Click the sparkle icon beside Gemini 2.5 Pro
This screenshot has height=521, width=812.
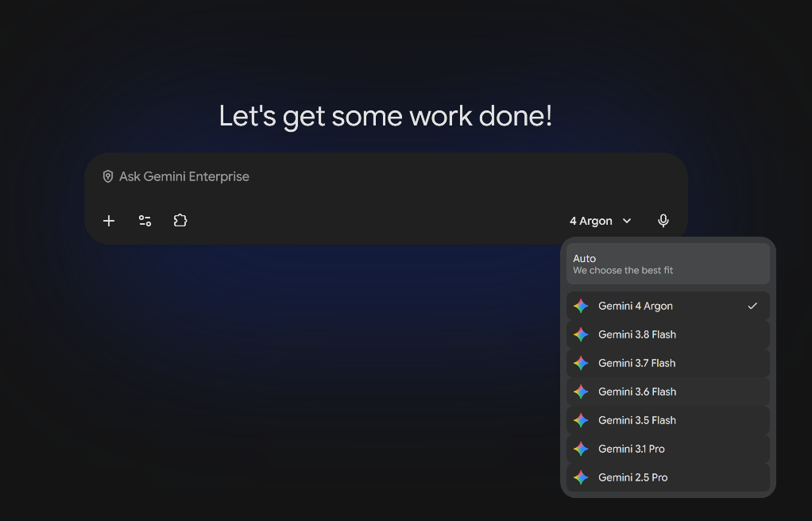[x=581, y=477]
